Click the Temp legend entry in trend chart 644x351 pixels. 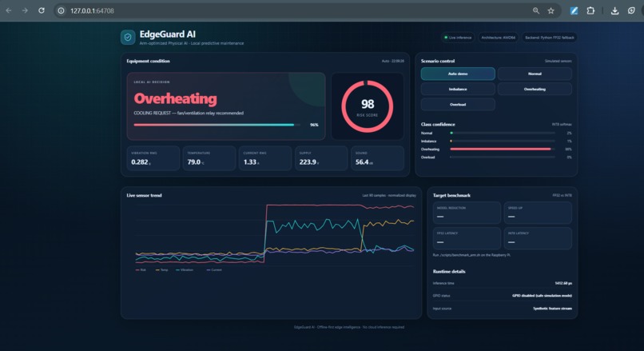pos(162,270)
